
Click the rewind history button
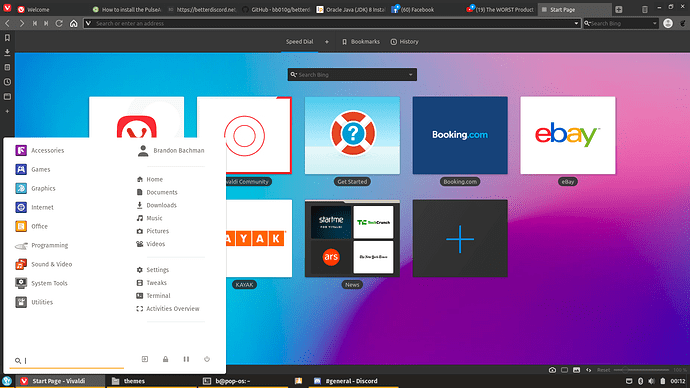35,23
